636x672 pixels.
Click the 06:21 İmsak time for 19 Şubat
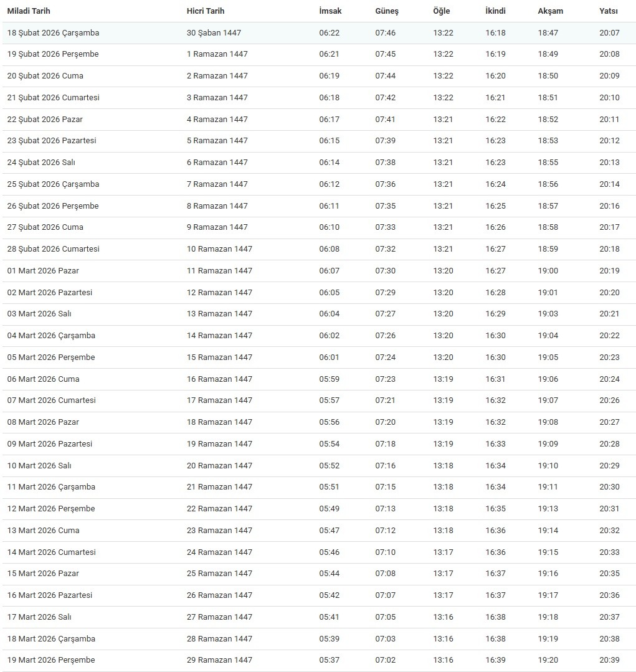click(330, 54)
